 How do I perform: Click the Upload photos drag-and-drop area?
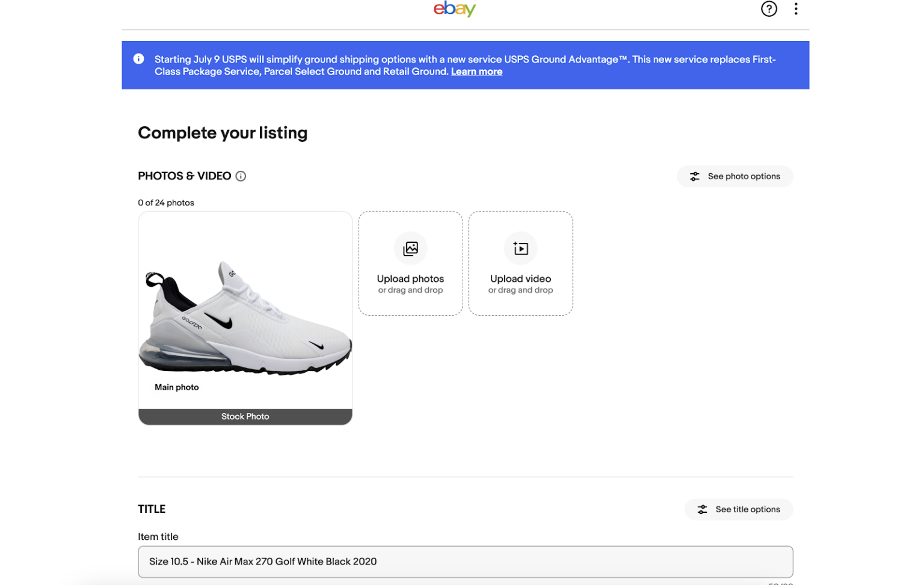click(410, 263)
